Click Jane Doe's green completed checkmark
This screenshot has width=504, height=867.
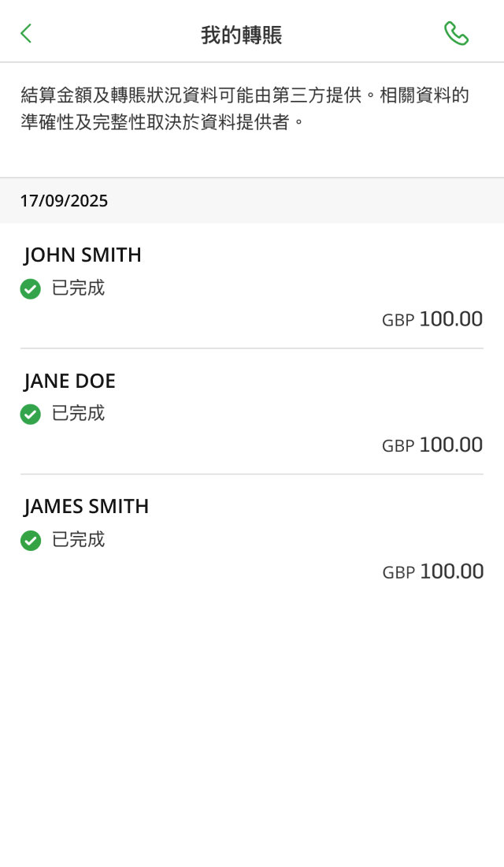31,415
